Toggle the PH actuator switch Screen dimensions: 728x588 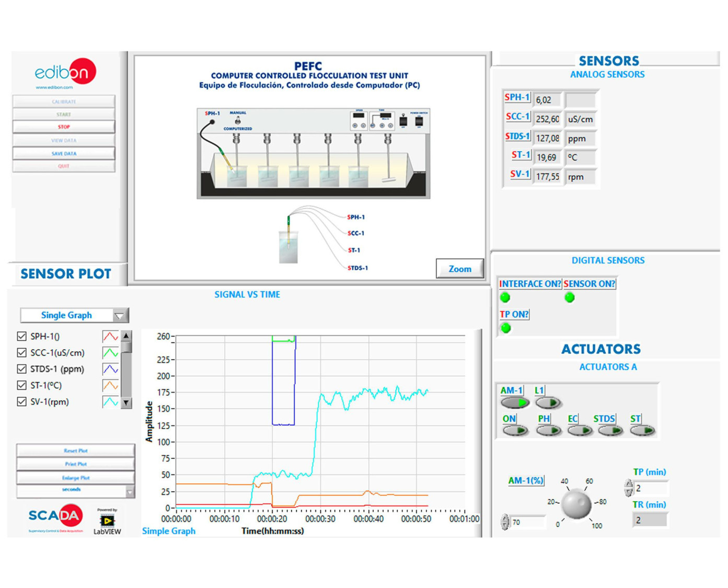point(548,431)
